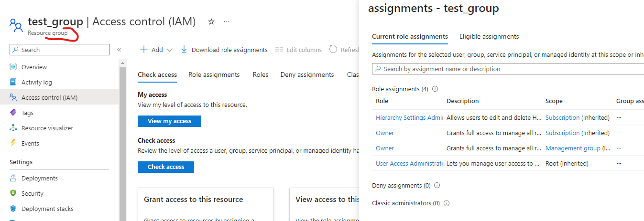Click the Settings section heading in sidebar
This screenshot has height=221, width=644.
[x=21, y=162]
